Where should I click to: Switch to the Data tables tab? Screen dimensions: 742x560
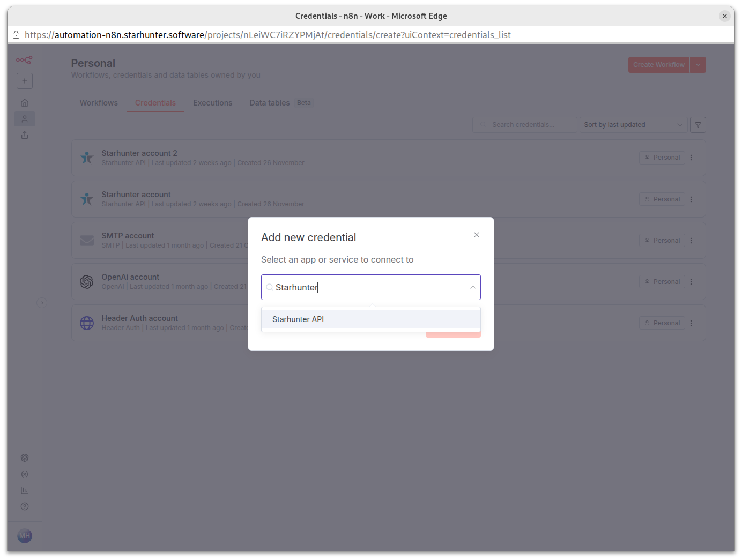click(270, 103)
